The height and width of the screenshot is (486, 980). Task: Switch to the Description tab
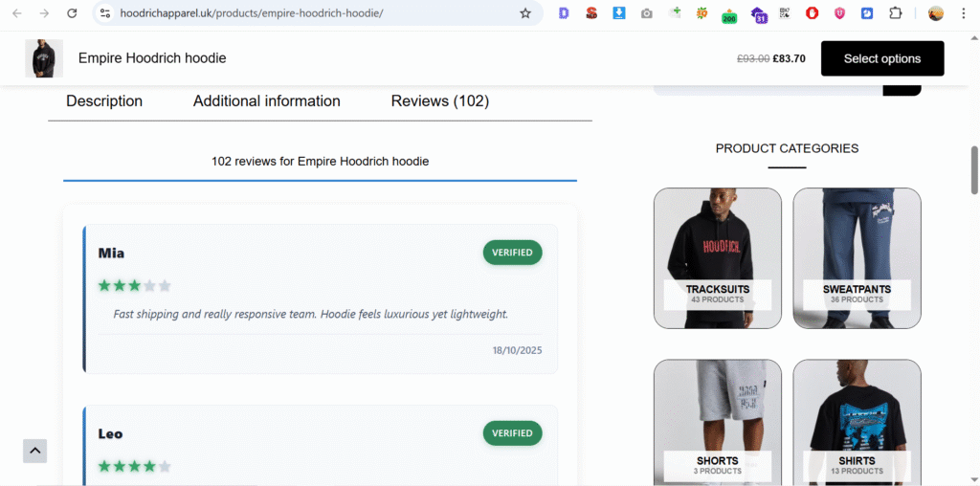tap(104, 101)
